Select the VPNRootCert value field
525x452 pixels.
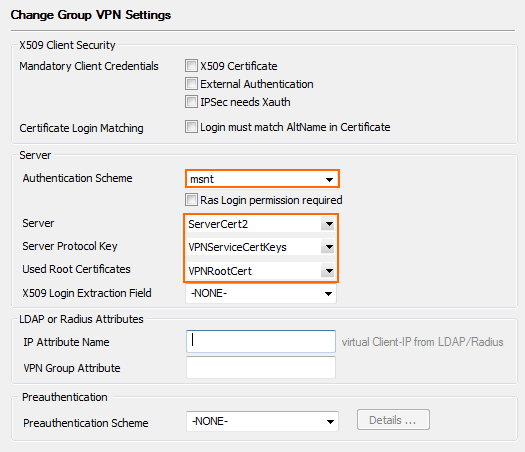pos(253,271)
